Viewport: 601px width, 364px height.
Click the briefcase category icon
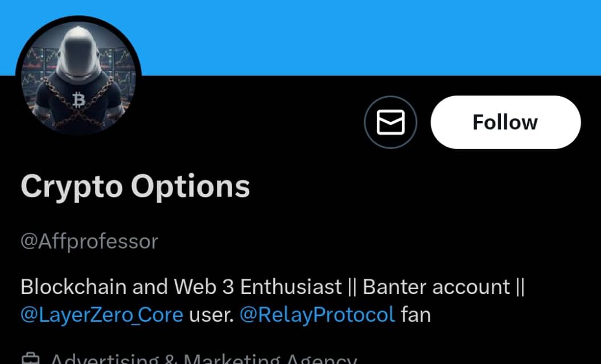[30, 359]
